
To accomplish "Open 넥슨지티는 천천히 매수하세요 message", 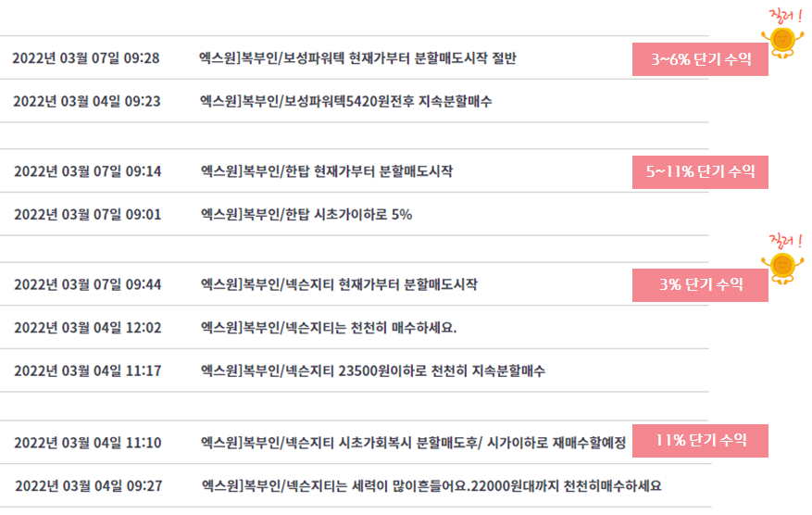I will coord(329,328).
